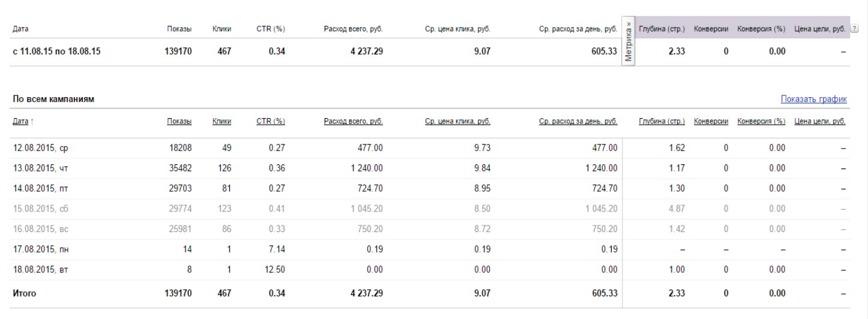The image size is (868, 319).
Task: Sort table by Конверсии header
Action: [711, 122]
